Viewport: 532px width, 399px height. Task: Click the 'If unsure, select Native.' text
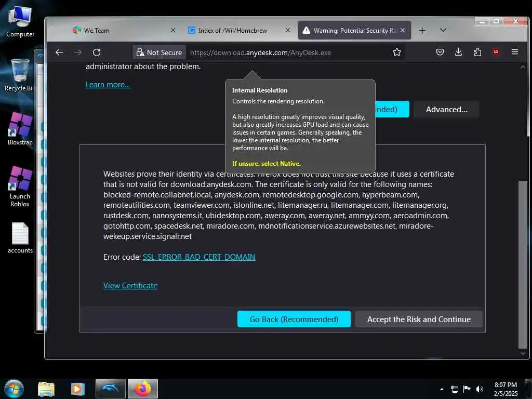[267, 164]
